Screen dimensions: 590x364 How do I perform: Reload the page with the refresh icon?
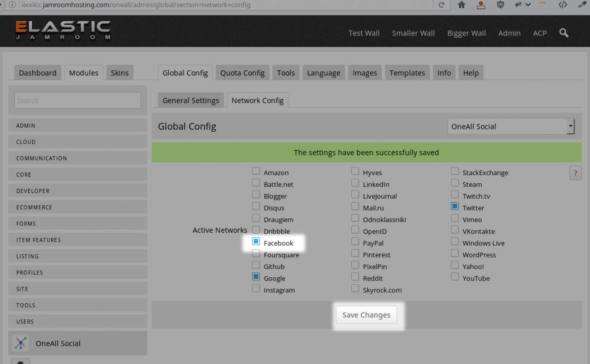[x=441, y=5]
